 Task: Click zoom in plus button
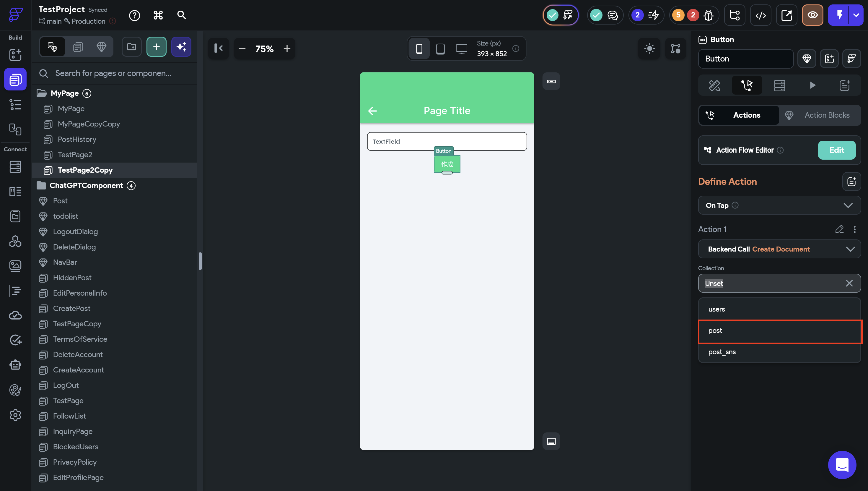click(x=287, y=48)
